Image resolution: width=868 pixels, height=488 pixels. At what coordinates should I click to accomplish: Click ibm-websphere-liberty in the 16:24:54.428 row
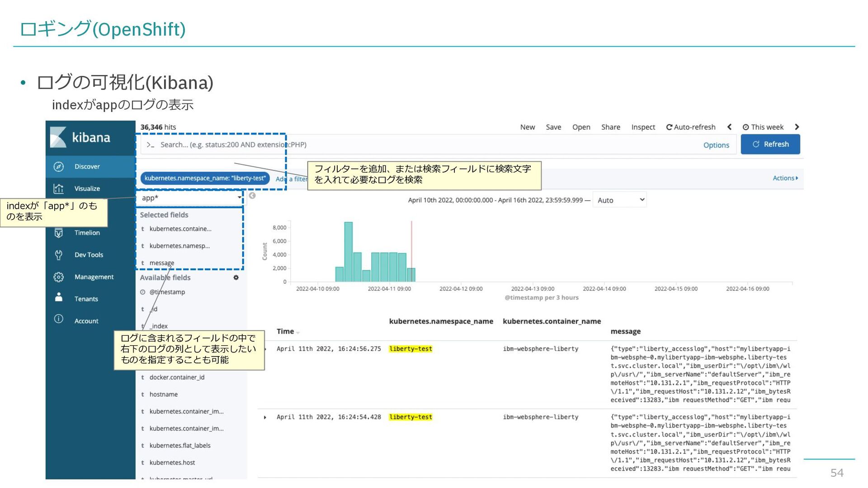click(x=540, y=417)
